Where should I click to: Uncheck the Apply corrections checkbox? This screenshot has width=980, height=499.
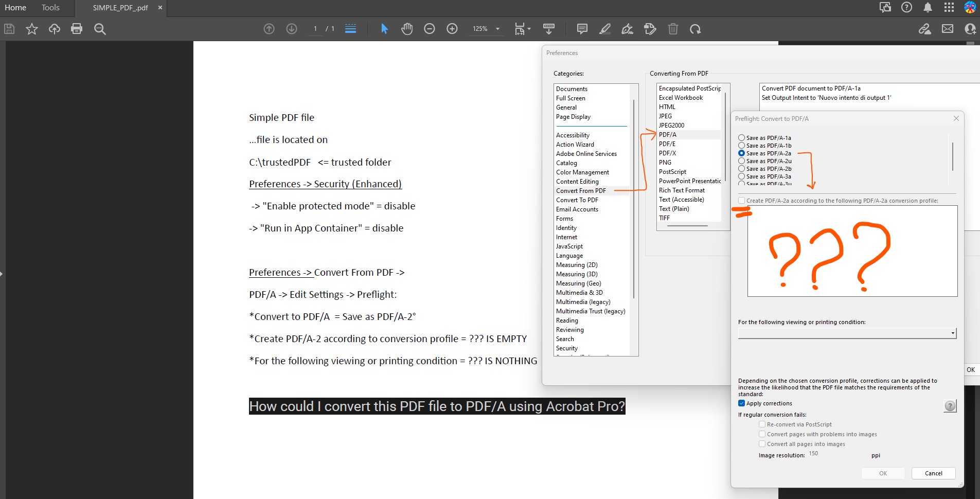[742, 403]
